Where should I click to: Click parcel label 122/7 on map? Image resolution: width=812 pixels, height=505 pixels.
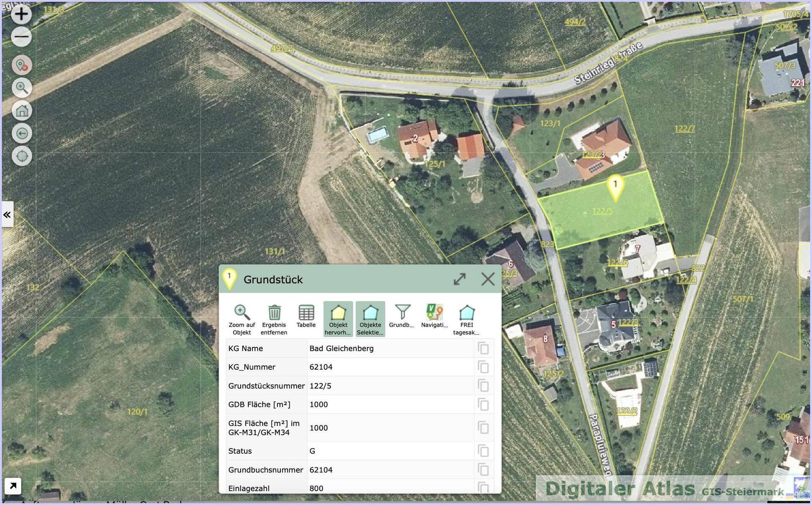[684, 128]
